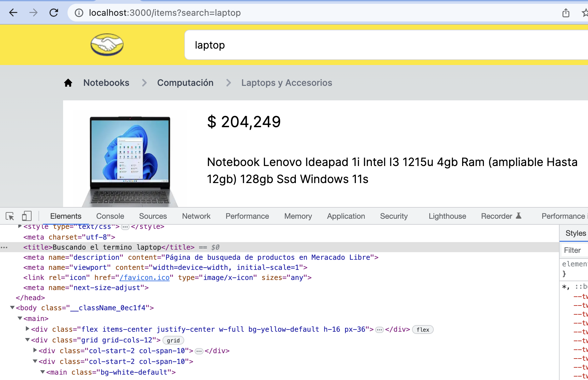Collapse the outer main element node
588x380 pixels.
pos(20,318)
